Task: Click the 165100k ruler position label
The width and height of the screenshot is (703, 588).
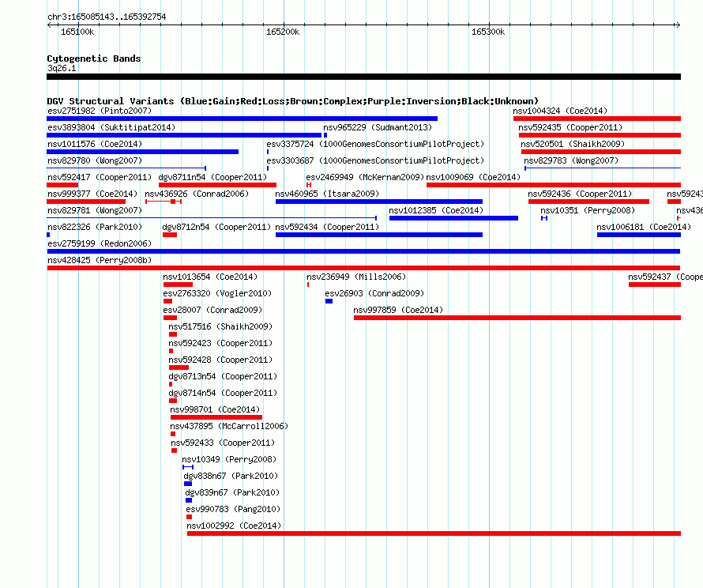Action: pos(77,32)
